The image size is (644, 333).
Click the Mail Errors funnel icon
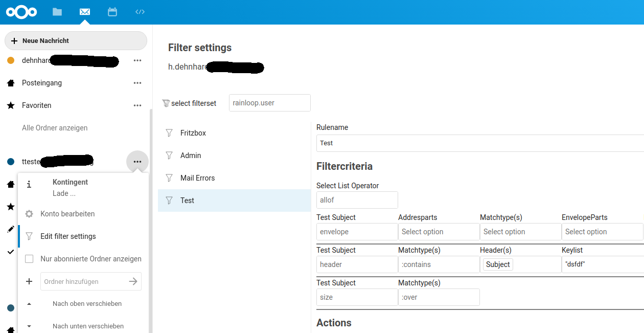point(169,178)
